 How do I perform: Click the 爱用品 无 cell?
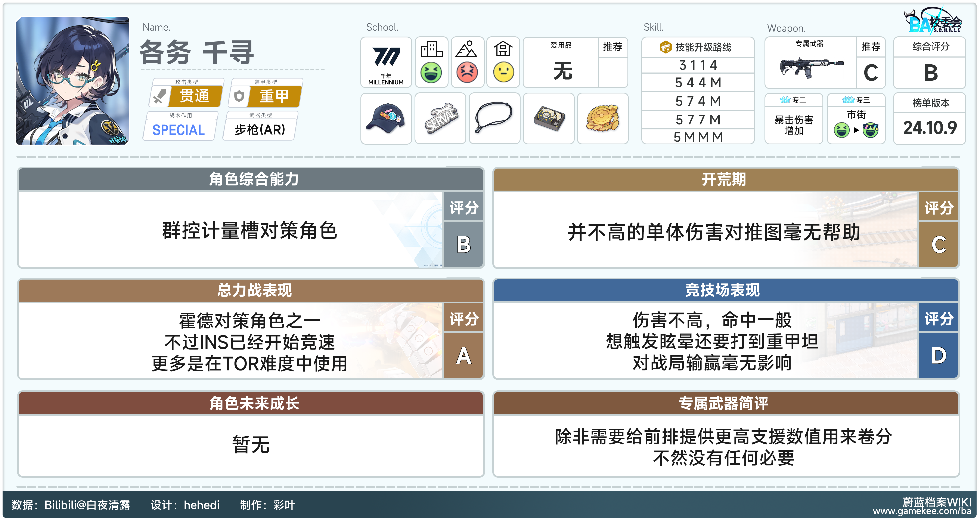561,62
